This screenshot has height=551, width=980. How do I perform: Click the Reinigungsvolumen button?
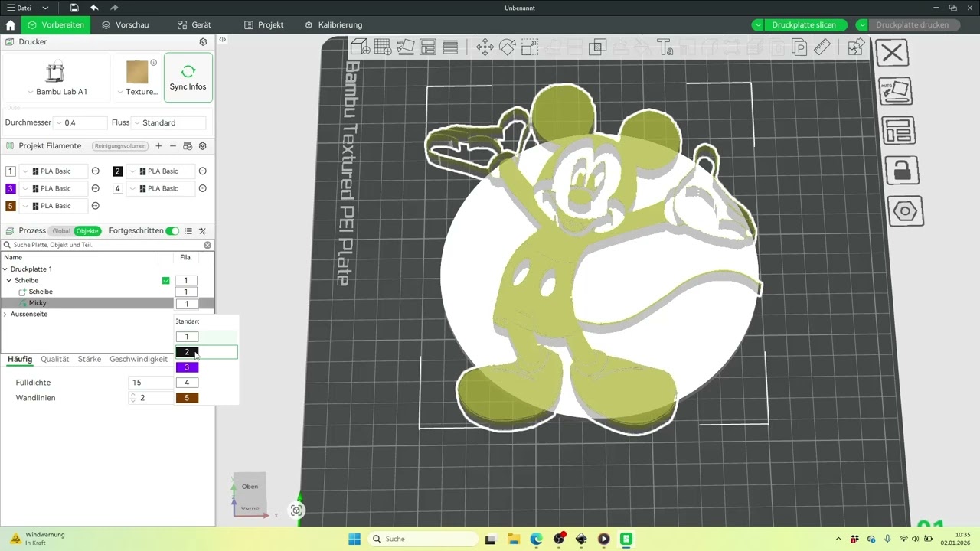coord(119,146)
